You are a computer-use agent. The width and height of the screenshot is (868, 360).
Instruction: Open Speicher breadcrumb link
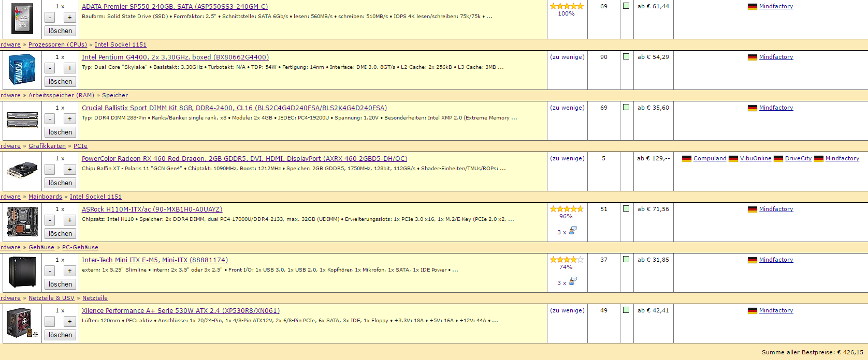click(115, 95)
